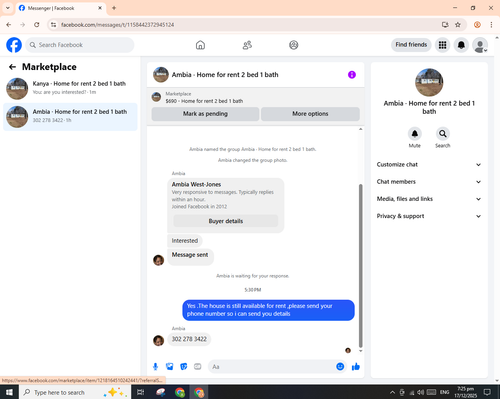Click Mark as pending button
This screenshot has width=500, height=399.
(x=205, y=114)
